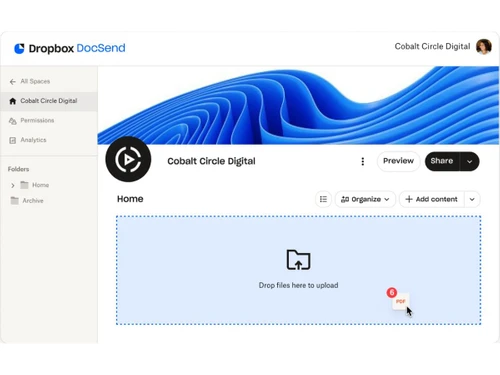This screenshot has height=375, width=500.
Task: Click the Cobalt Circle Digital account name in header
Action: [x=432, y=46]
